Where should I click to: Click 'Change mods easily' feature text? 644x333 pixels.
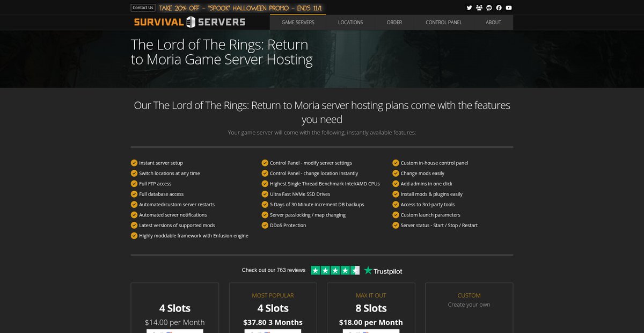pos(422,173)
